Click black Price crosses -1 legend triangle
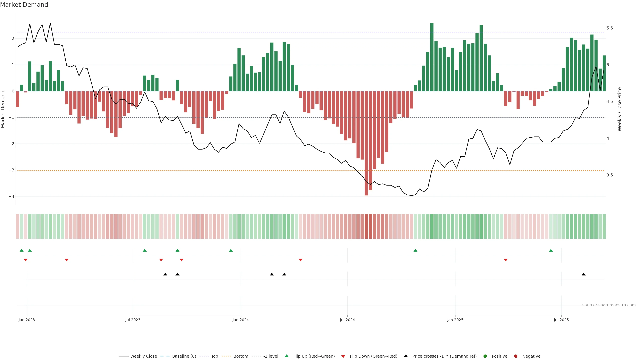Viewport: 644px width, 362px height. pos(406,356)
